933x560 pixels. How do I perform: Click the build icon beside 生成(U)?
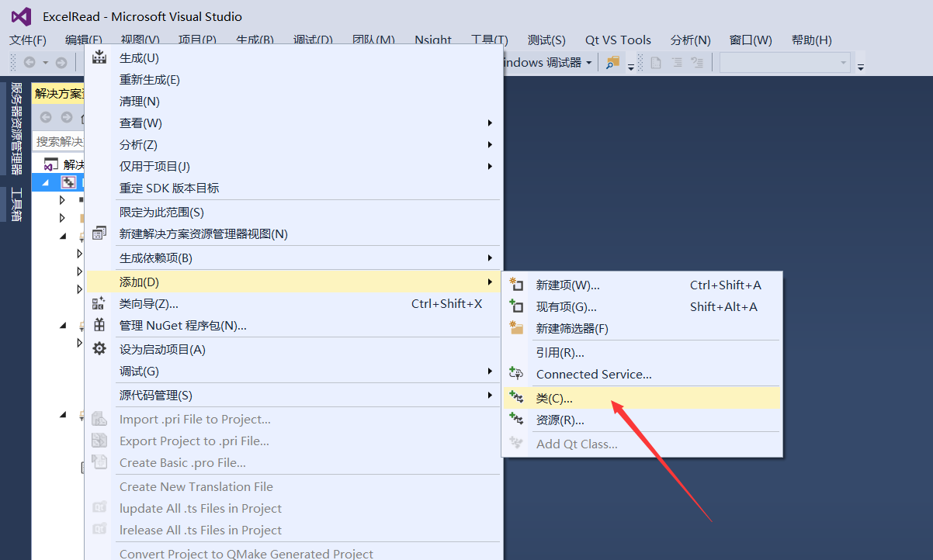(x=99, y=57)
